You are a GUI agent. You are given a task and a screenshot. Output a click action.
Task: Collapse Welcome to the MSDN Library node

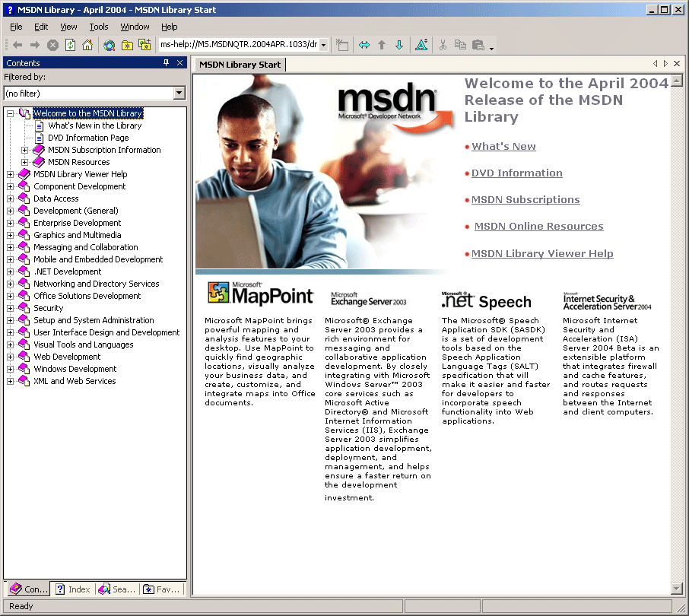click(10, 113)
